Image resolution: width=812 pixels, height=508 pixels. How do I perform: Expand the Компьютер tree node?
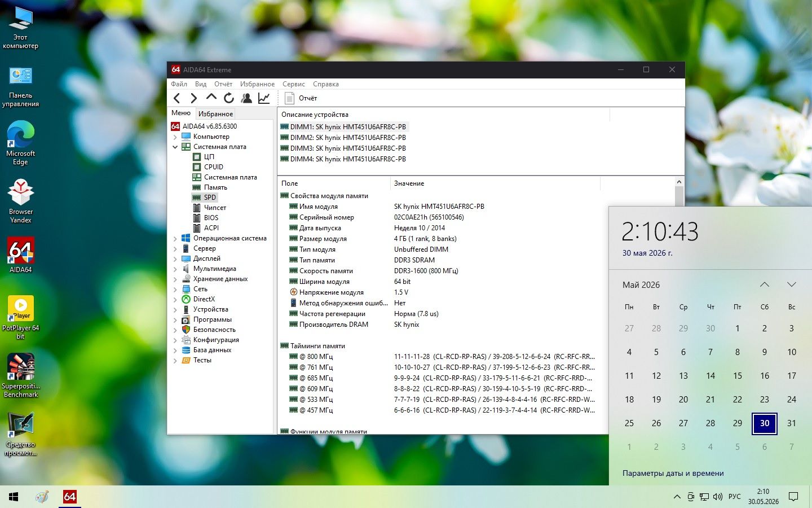click(175, 137)
